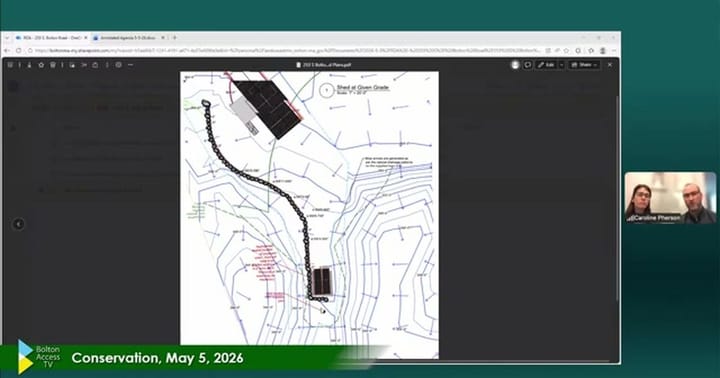Screen dimensions: 720x378
Task: Click the PDF viewer vertical scrollbar
Action: (617, 197)
